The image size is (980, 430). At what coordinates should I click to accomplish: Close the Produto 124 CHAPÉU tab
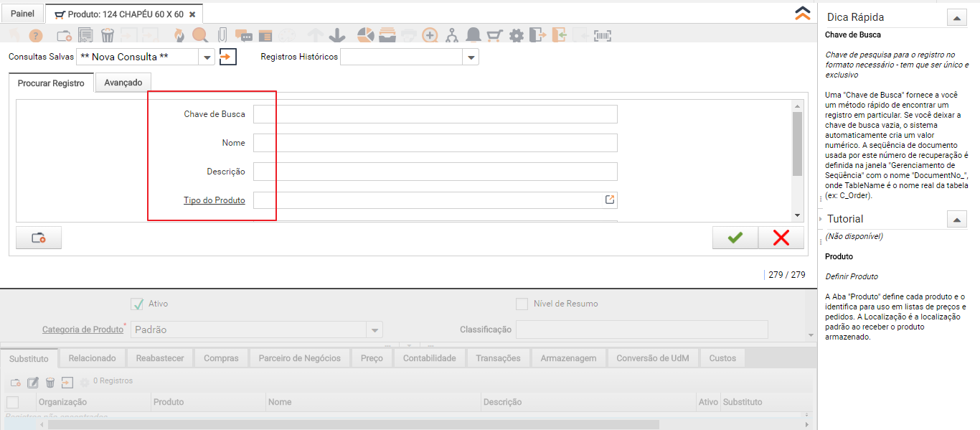[x=192, y=14]
